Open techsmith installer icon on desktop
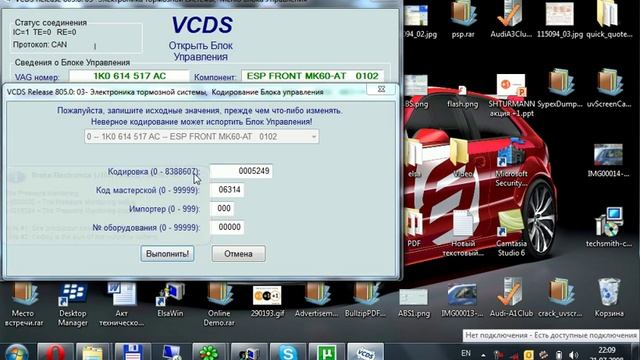Screen dimensions: 640x360 tap(609, 227)
